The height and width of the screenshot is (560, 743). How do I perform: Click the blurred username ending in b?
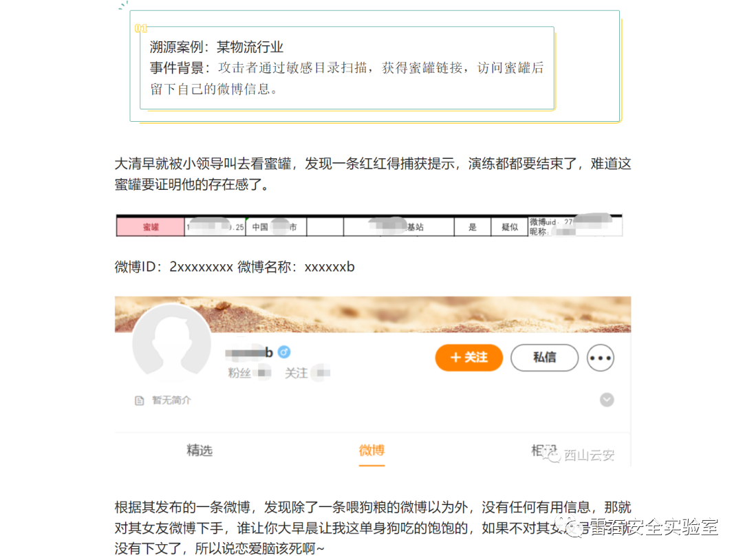tap(249, 352)
